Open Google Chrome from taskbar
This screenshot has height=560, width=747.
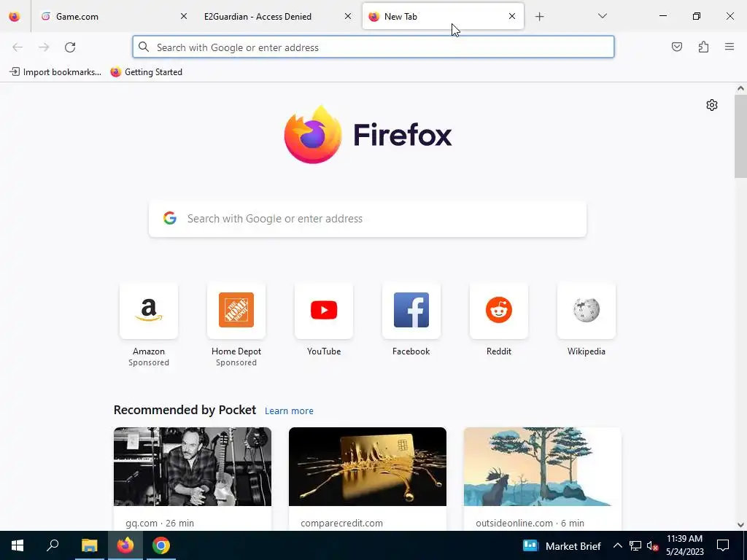161,545
